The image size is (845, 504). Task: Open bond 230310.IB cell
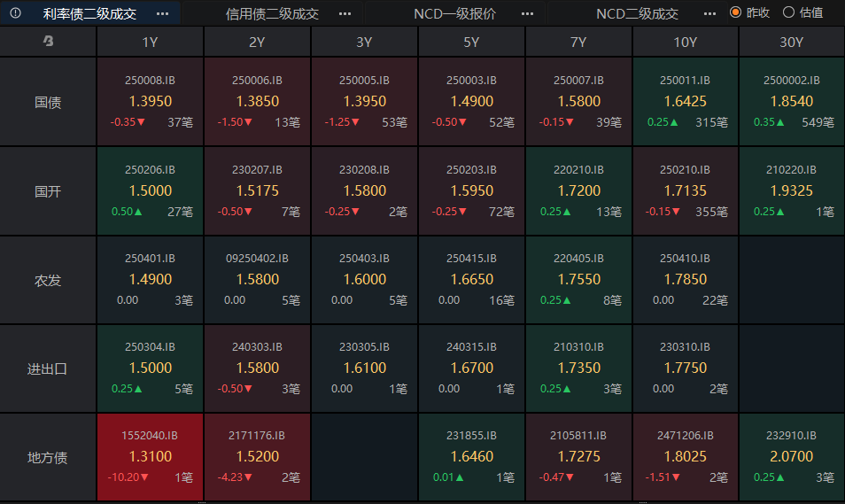(x=685, y=369)
